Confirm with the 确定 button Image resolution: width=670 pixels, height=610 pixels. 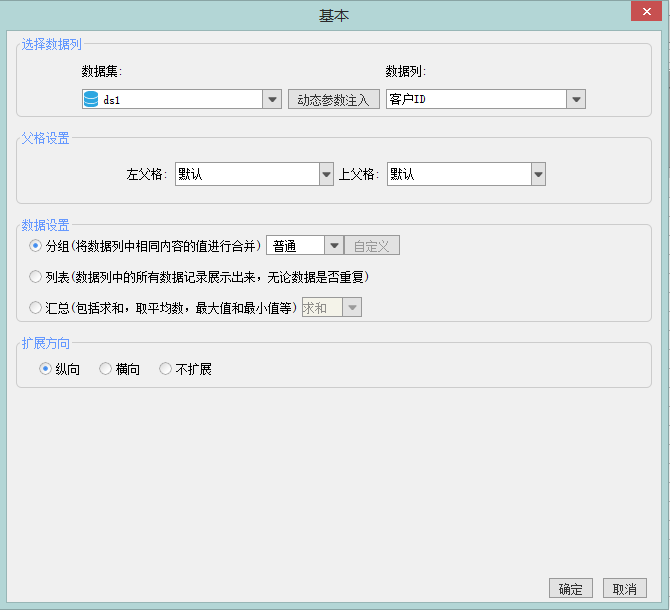[571, 589]
